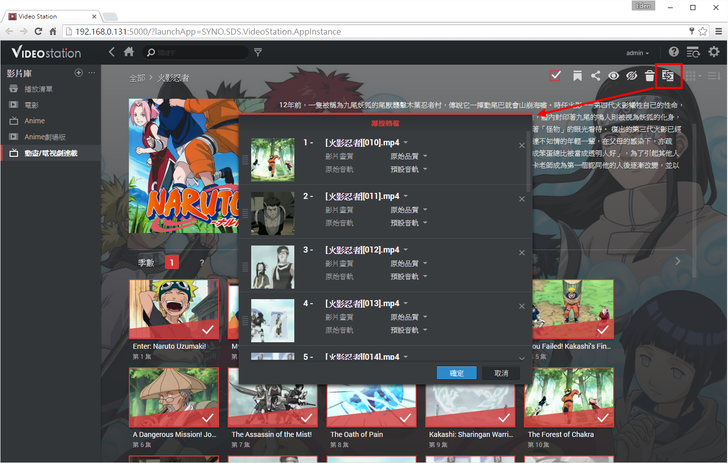Remove [火影忍者][010].mp4 from transcode list
The width and height of the screenshot is (728, 463).
click(x=522, y=145)
